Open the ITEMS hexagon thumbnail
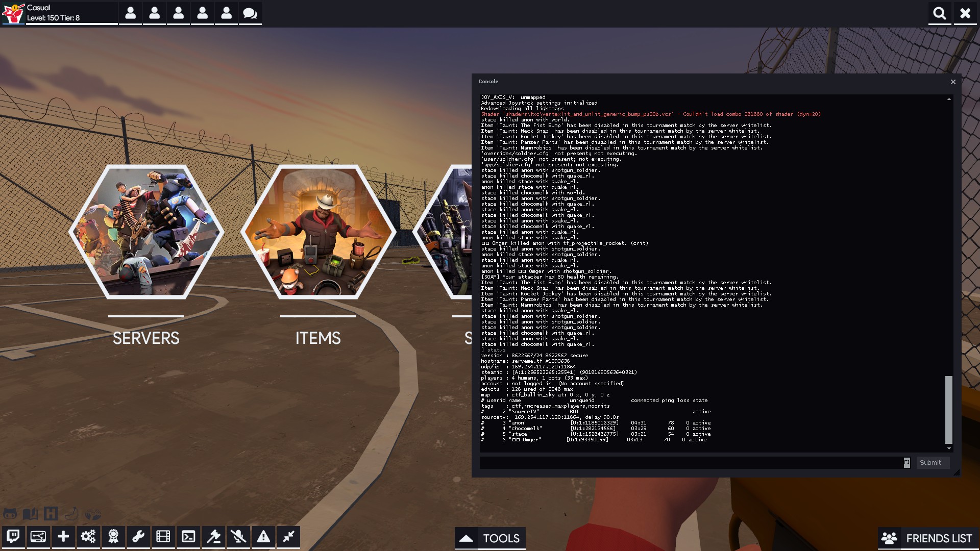The image size is (980, 551). coord(318,232)
